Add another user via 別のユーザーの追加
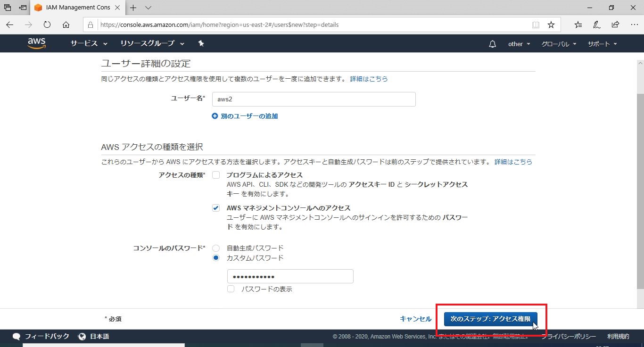The height and width of the screenshot is (347, 644). [x=245, y=116]
